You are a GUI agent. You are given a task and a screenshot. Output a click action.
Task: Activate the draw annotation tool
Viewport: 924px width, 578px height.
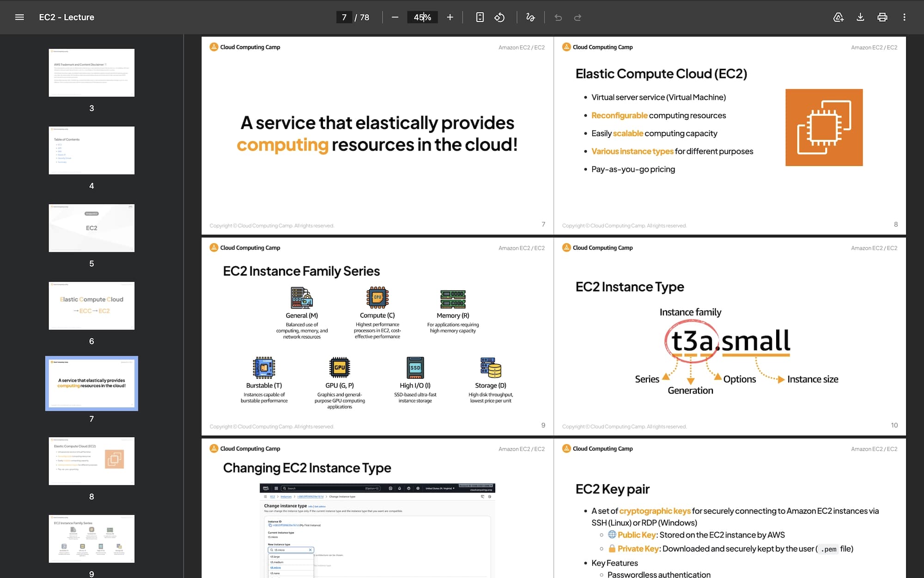[530, 17]
